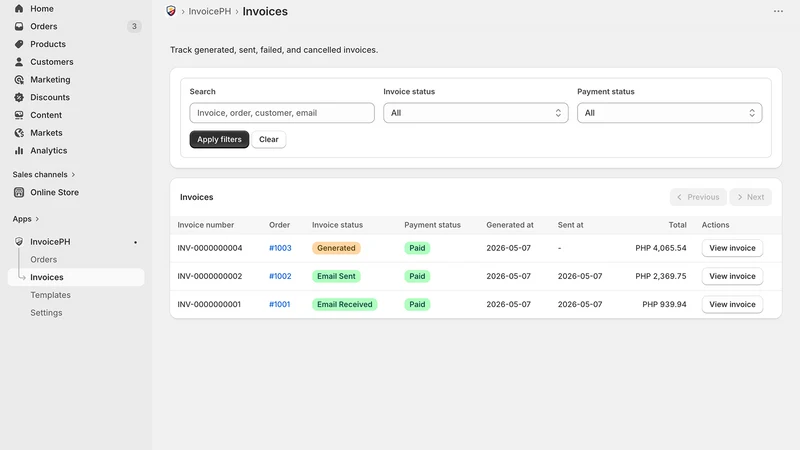
Task: Click the Apply filters button
Action: coord(219,139)
